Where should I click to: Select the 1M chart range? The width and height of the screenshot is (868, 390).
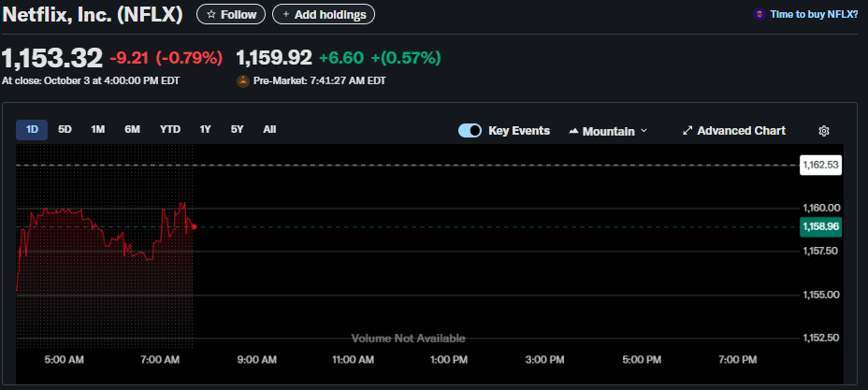pyautogui.click(x=97, y=130)
